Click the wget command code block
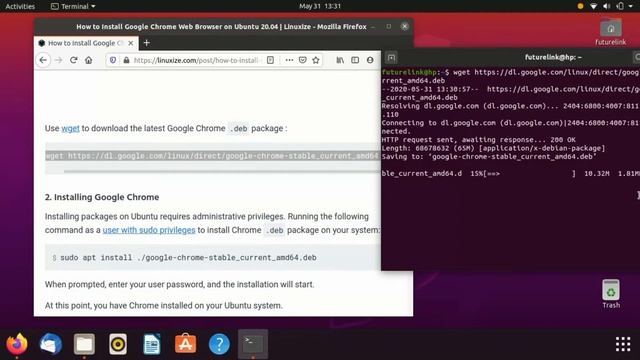Viewport: 640px width, 360px height. point(213,156)
